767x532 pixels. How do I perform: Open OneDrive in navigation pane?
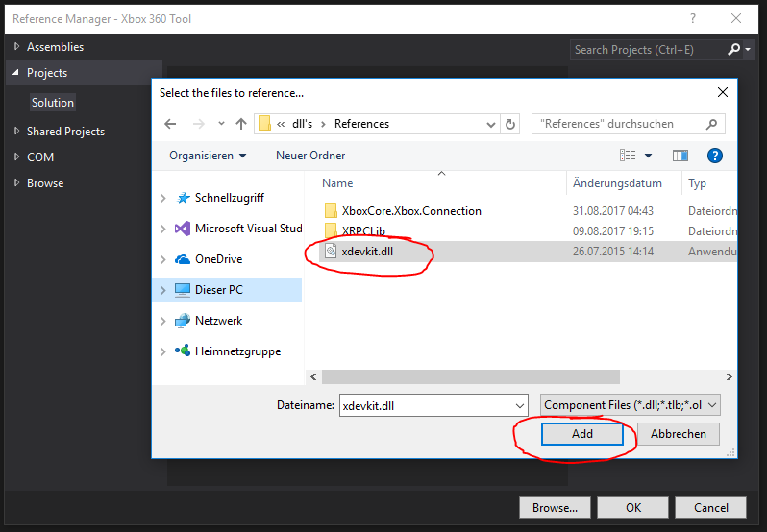coord(218,259)
